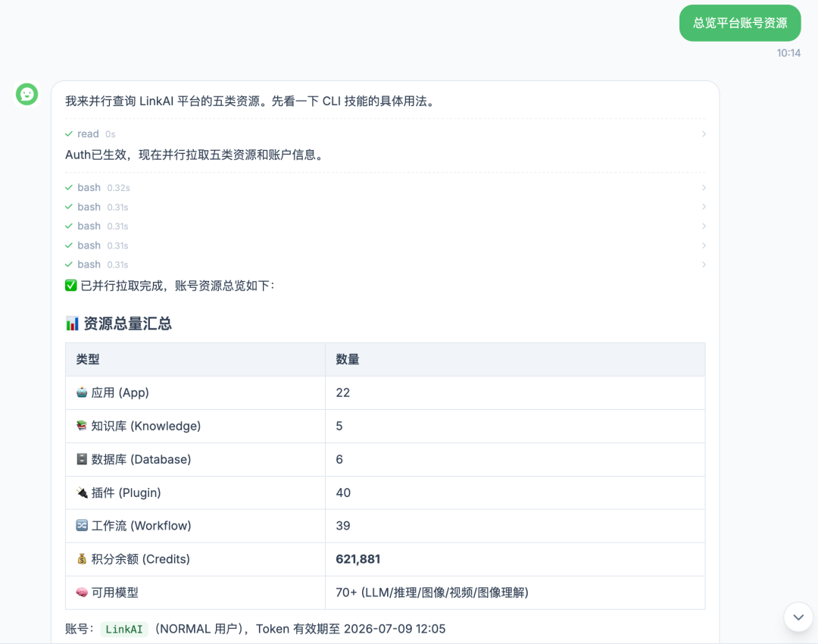Expand the bash 0.32s tool call chevron

[704, 187]
